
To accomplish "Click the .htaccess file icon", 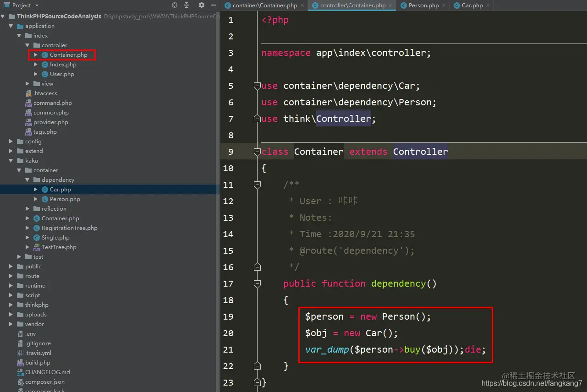I will 28,93.
